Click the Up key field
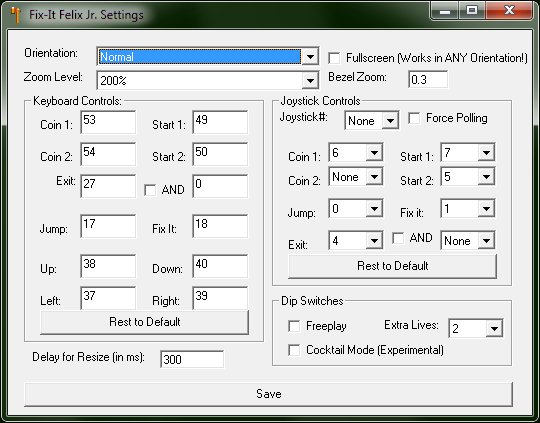The height and width of the screenshot is (423, 540). tap(108, 266)
